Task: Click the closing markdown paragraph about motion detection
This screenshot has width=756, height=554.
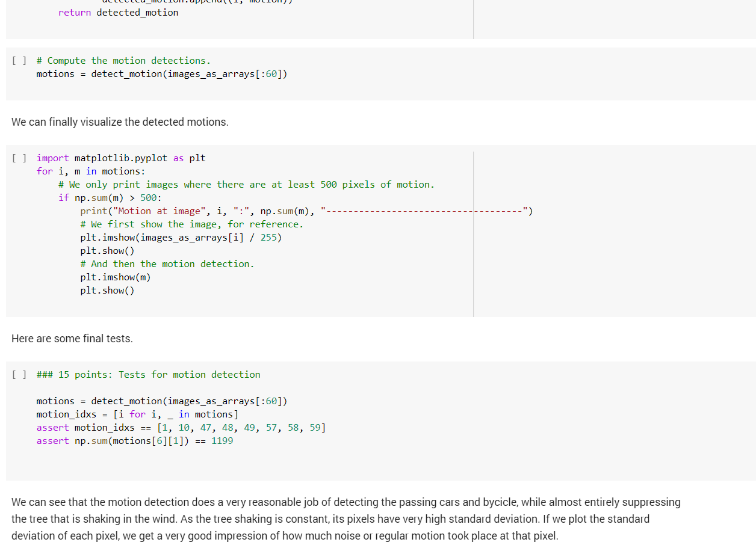Action: (x=345, y=519)
